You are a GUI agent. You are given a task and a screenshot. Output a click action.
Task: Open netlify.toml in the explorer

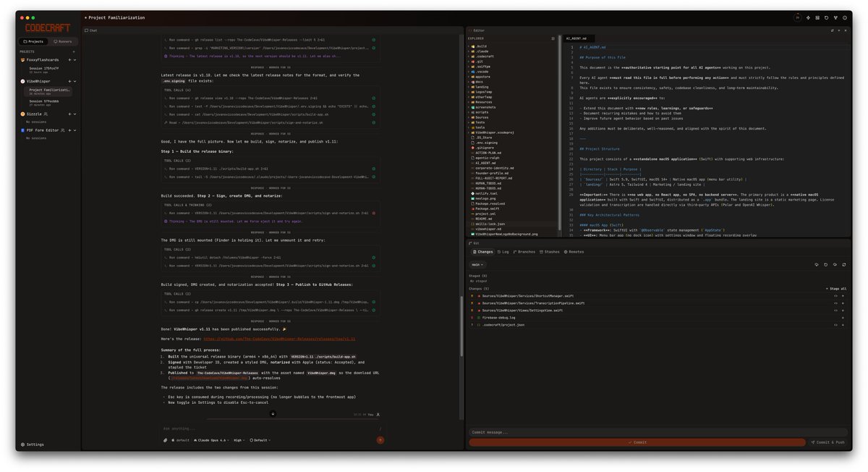[x=487, y=193]
